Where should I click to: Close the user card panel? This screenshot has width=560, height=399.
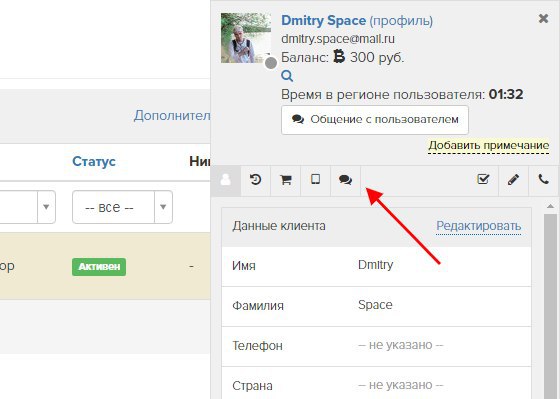pos(543,18)
